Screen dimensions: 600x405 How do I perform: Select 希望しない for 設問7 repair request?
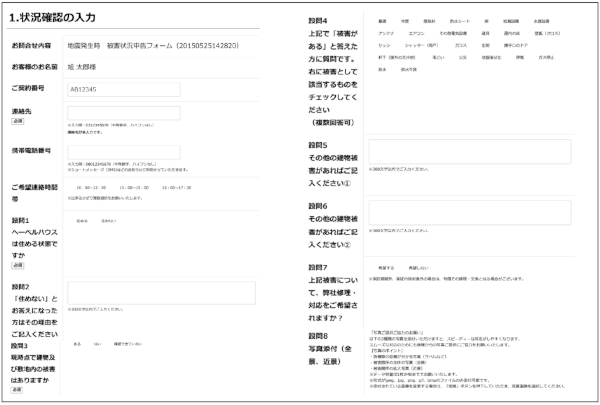[x=419, y=267]
